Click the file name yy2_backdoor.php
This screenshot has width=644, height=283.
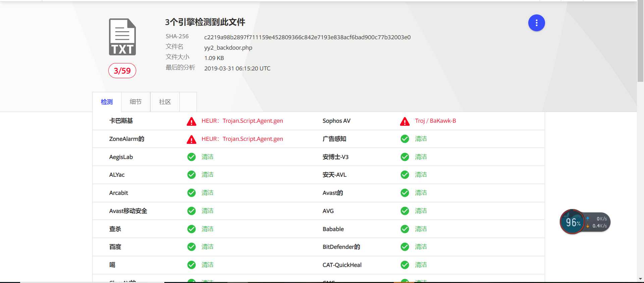[x=228, y=48]
